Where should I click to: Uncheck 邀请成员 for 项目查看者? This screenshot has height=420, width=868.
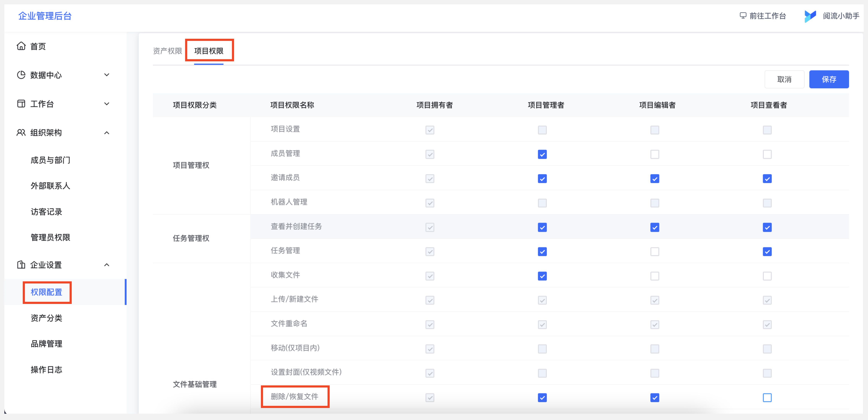pyautogui.click(x=767, y=178)
